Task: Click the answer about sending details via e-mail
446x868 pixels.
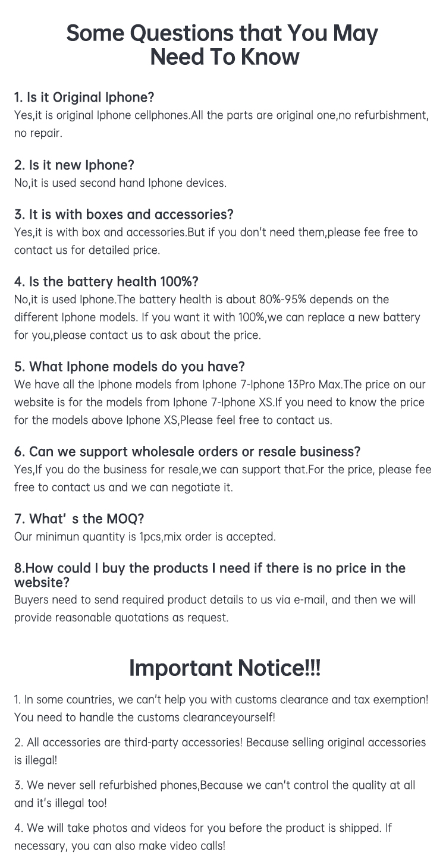Action: (x=215, y=608)
